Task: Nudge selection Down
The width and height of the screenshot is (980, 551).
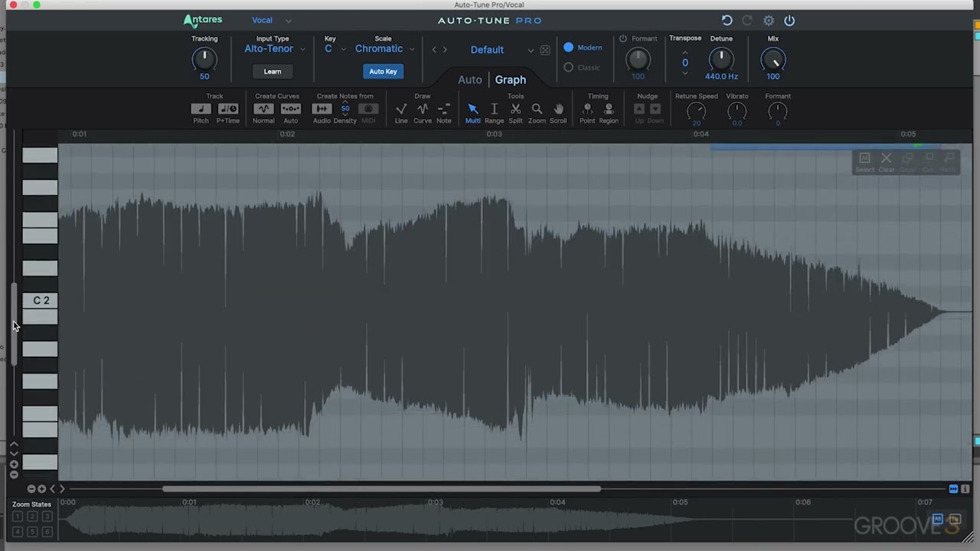Action: pos(655,109)
